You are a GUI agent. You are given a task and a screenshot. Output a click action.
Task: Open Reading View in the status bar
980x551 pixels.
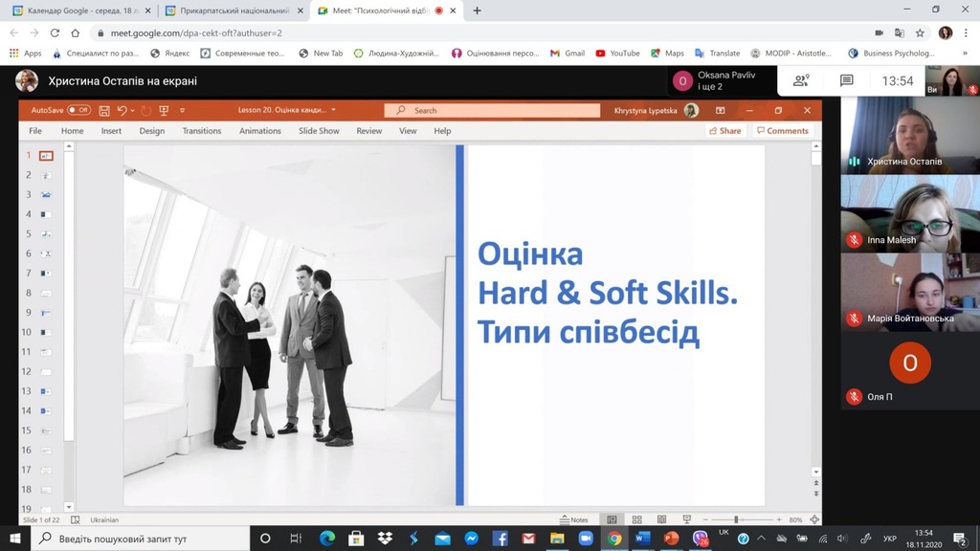pyautogui.click(x=658, y=519)
